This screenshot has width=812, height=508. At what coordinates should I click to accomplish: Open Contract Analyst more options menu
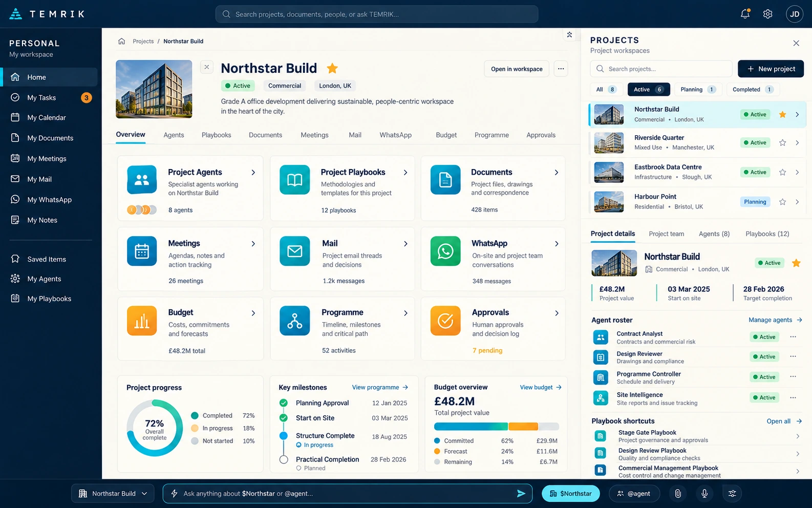pyautogui.click(x=793, y=337)
